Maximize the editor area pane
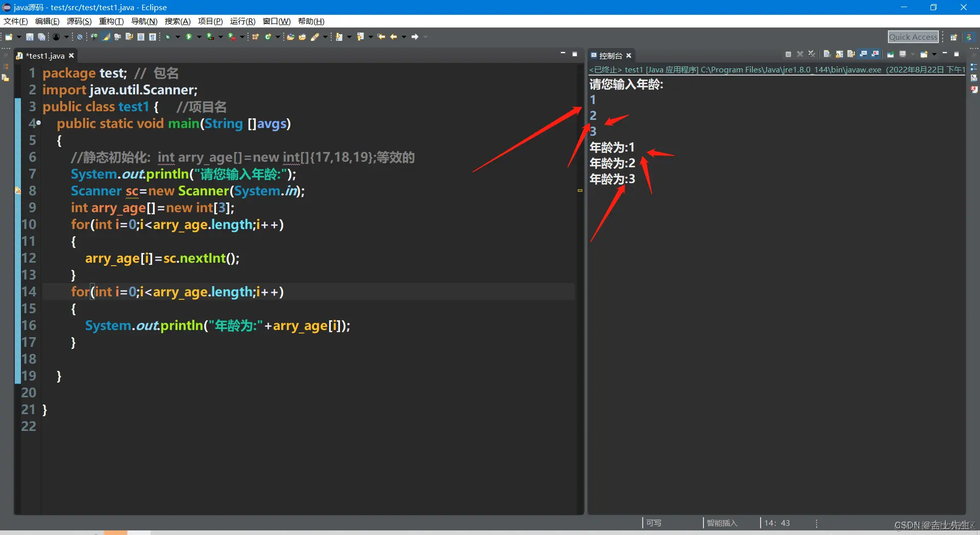The height and width of the screenshot is (535, 980). (575, 54)
